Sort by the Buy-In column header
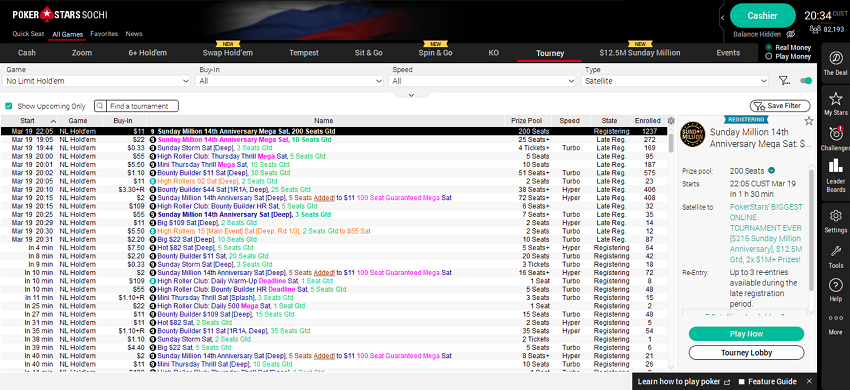 click(x=123, y=120)
